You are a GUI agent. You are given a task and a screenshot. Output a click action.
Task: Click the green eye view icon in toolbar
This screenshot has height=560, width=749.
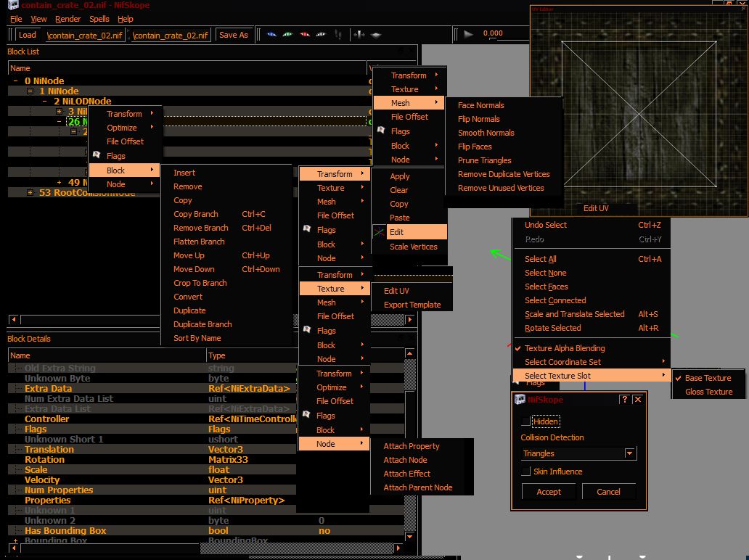[287, 34]
